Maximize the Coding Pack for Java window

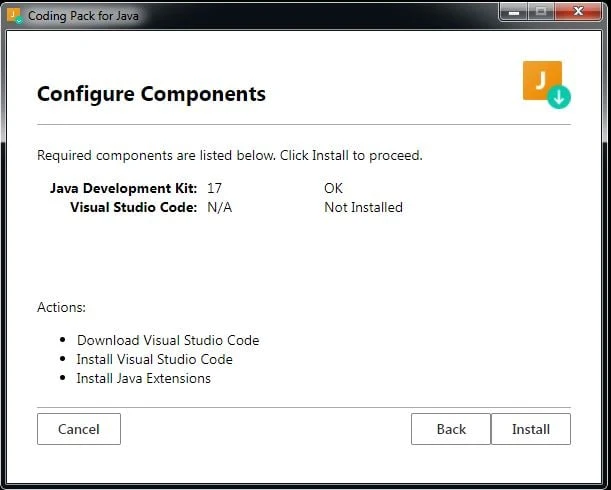pos(541,12)
